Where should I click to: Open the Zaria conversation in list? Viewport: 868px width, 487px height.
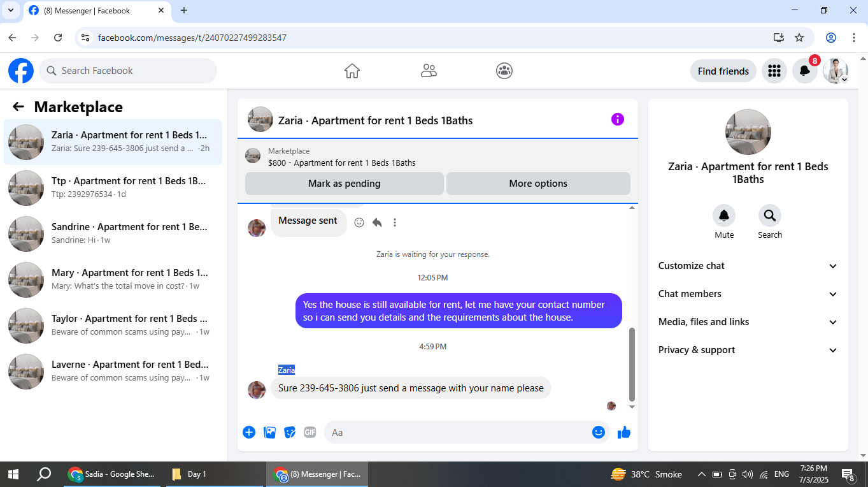click(x=113, y=142)
